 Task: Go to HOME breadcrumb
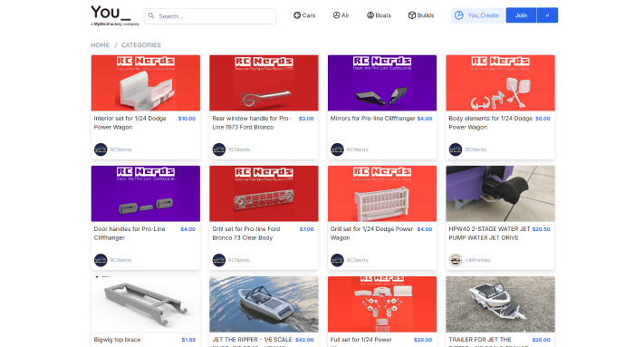(x=101, y=44)
